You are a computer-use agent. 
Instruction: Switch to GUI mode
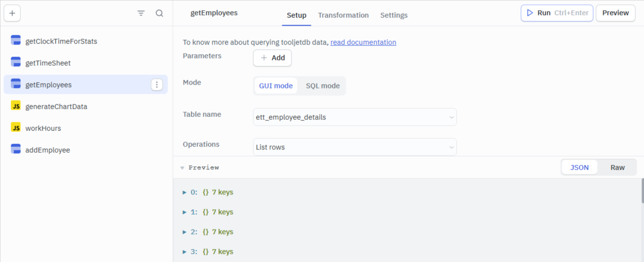coord(276,86)
